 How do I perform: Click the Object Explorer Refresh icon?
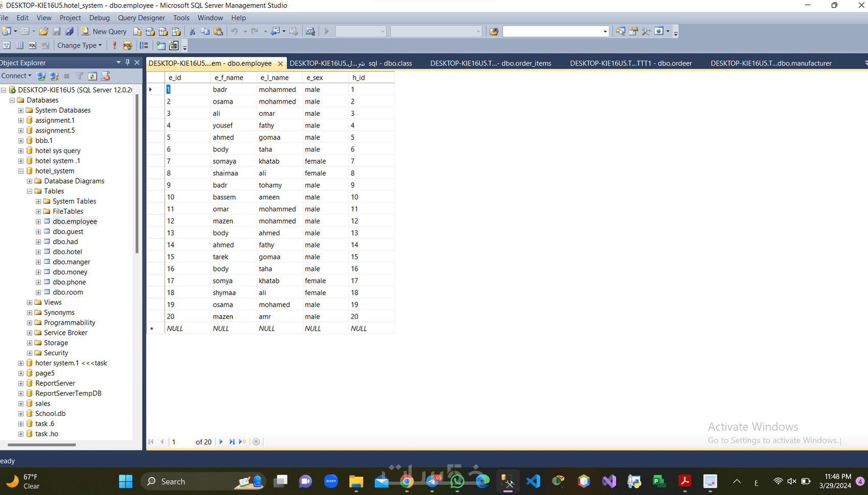(x=92, y=76)
